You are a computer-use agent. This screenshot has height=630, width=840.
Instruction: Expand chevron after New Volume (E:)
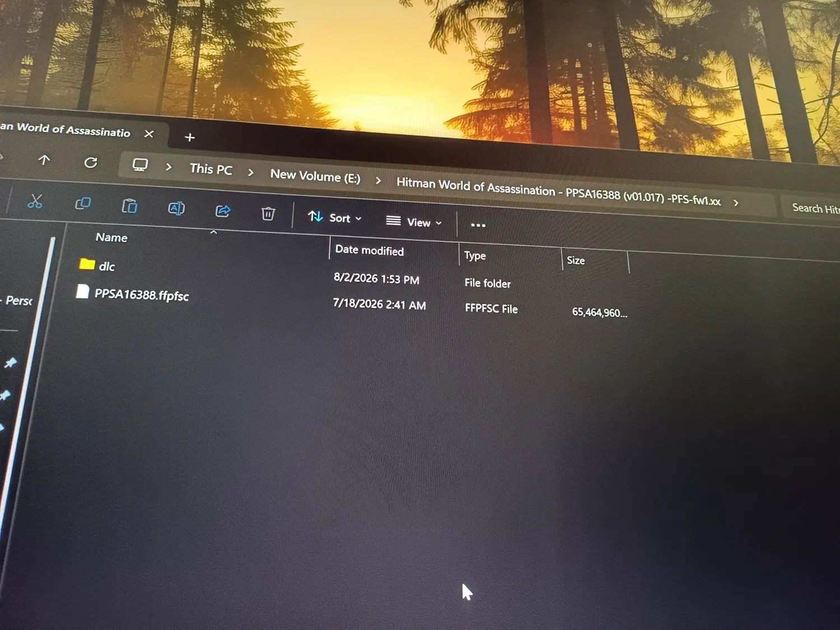coord(379,180)
